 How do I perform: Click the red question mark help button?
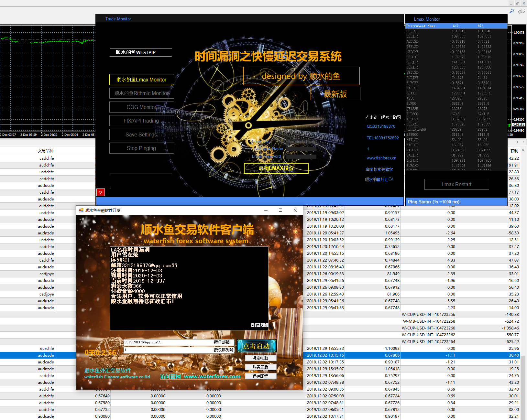coord(101,193)
